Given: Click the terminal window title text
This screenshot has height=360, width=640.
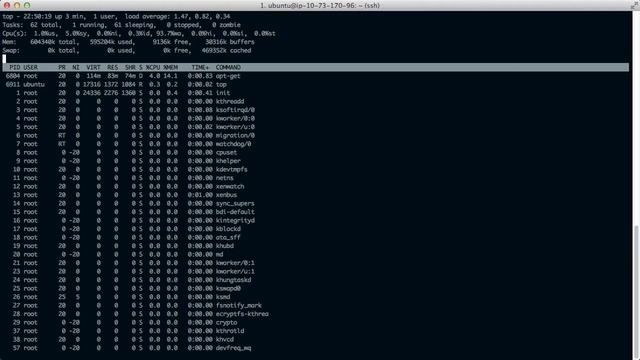Looking at the screenshot, I should (x=320, y=5).
